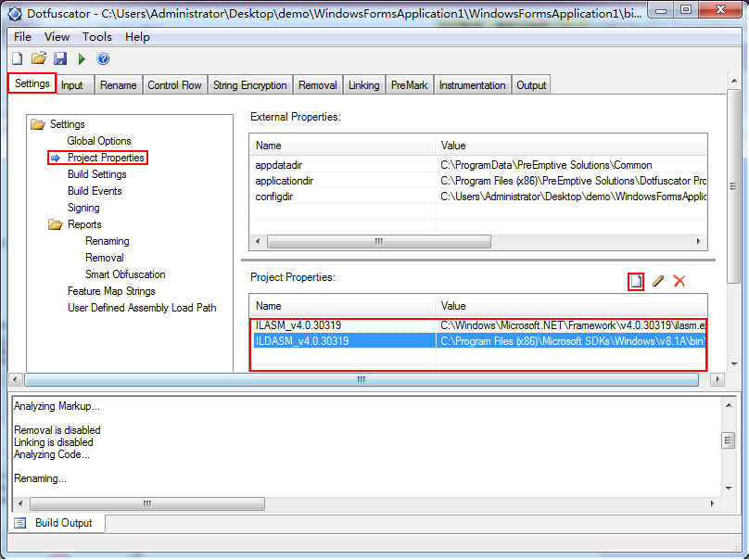The height and width of the screenshot is (560, 749).
Task: Click the Value column header in External Properties
Action: tap(571, 146)
